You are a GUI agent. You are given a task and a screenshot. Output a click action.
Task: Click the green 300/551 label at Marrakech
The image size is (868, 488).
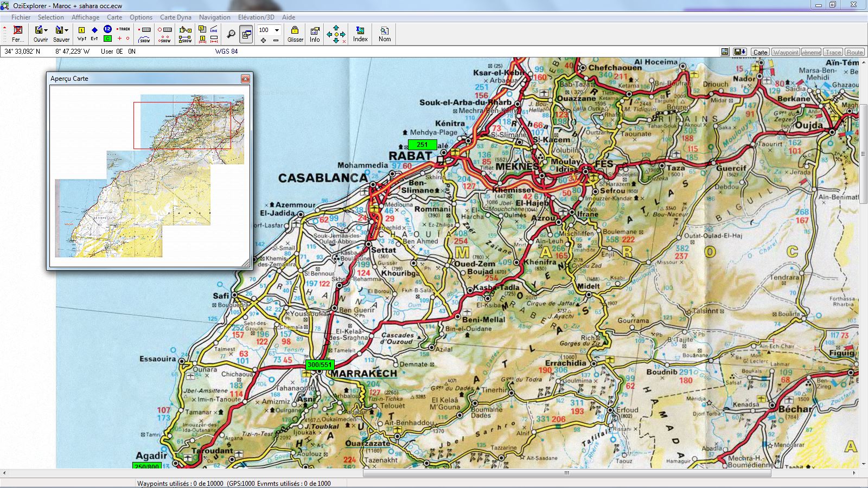tap(320, 365)
